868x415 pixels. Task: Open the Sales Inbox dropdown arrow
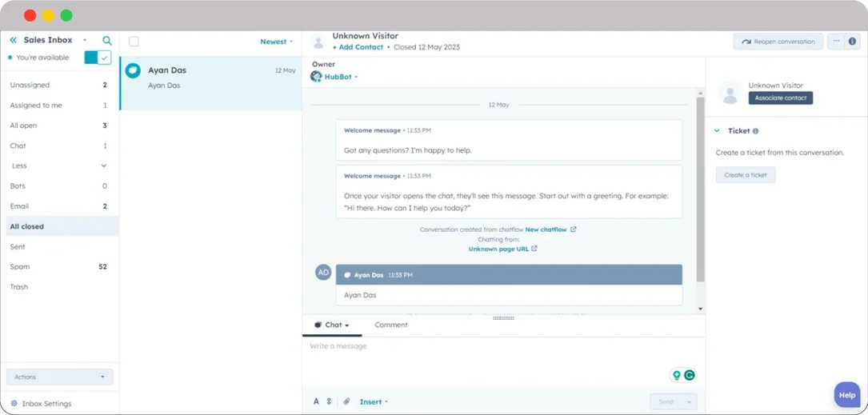tap(85, 41)
